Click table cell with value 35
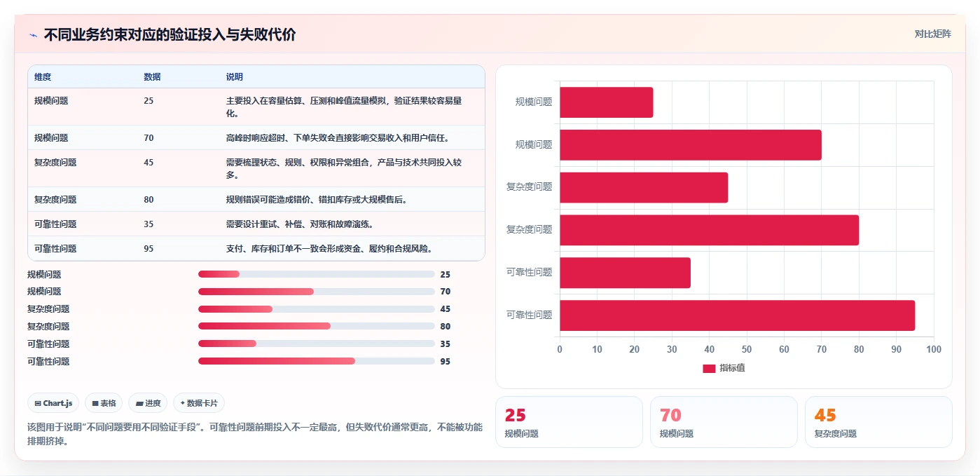 click(149, 224)
